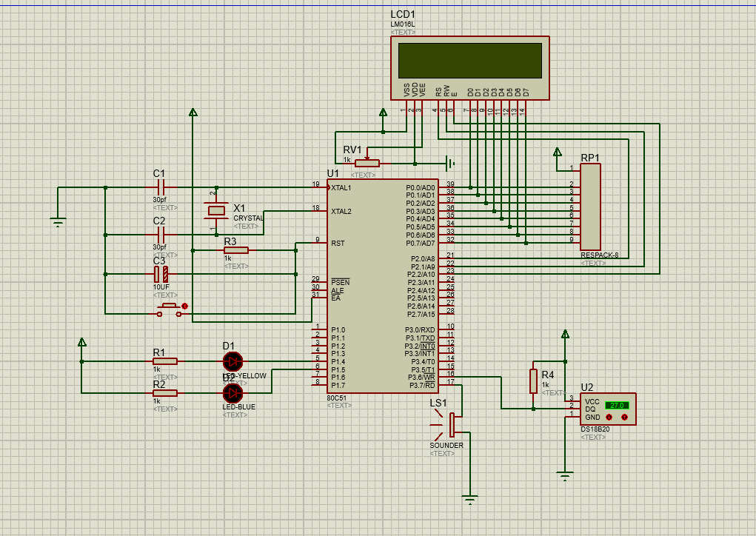Select the 27.0 temperature readout on U2

point(617,406)
